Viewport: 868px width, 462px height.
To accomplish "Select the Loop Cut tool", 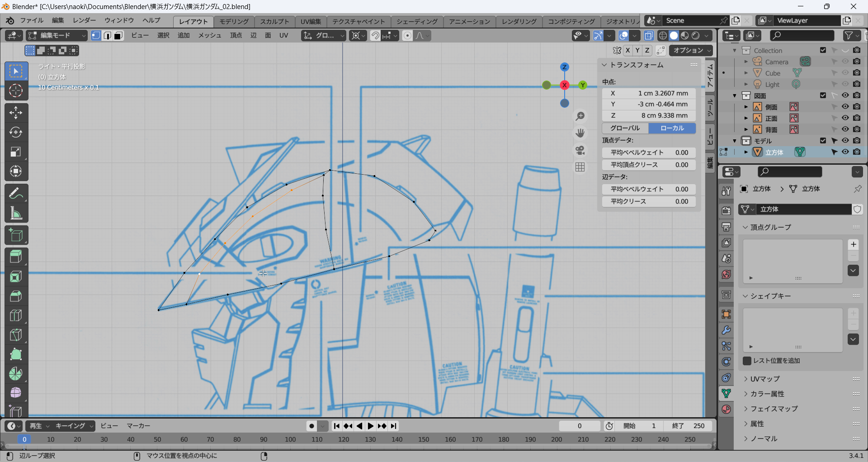I will tap(16, 315).
